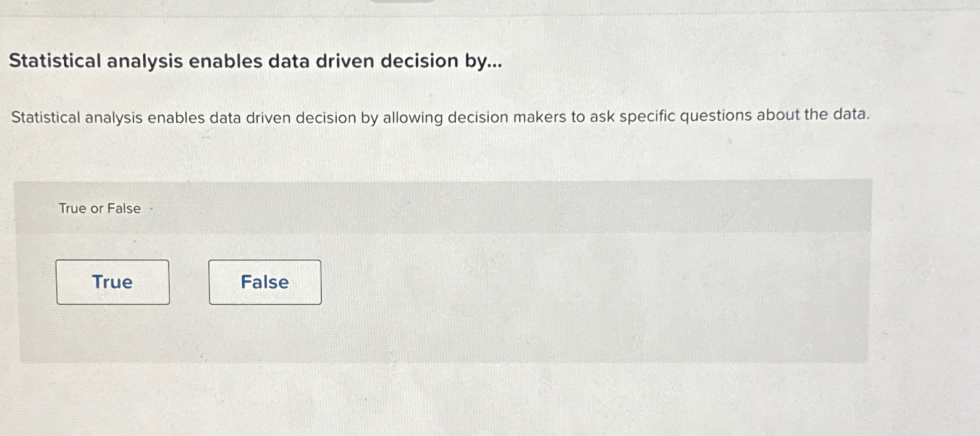Select the answer option labeled True

112,282
